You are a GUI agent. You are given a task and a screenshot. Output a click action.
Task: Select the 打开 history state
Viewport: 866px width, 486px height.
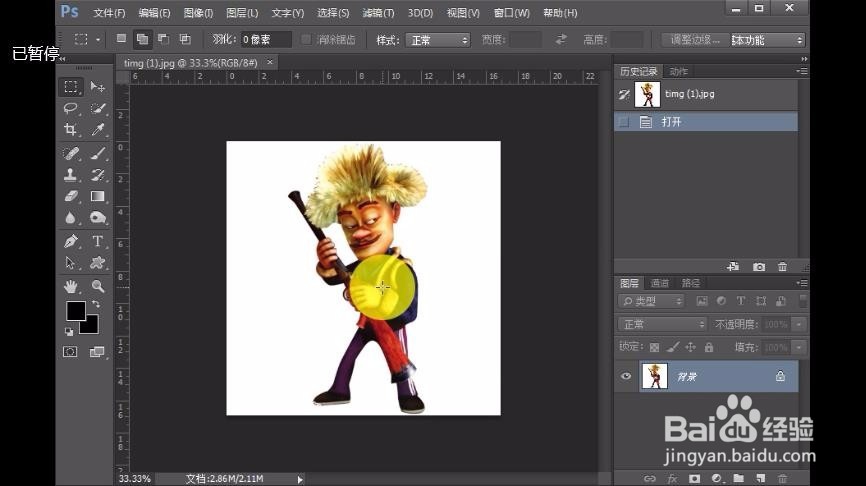(x=706, y=122)
